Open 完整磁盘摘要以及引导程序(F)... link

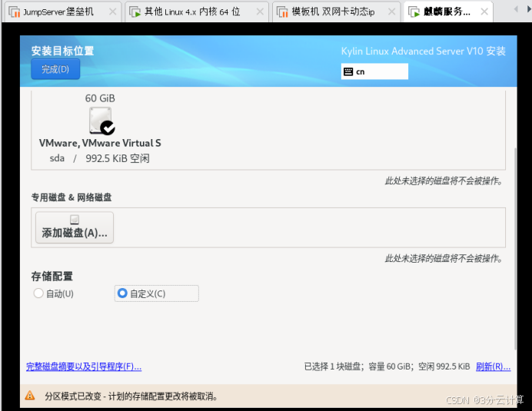pos(84,366)
